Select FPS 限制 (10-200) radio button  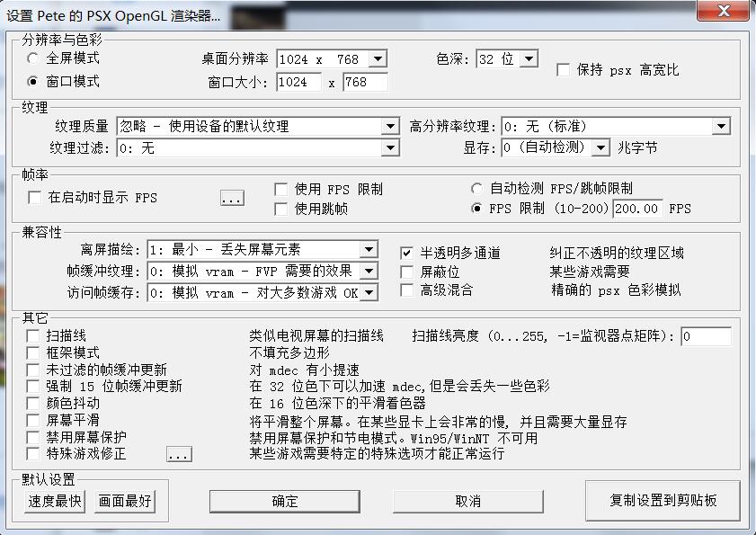click(x=476, y=209)
